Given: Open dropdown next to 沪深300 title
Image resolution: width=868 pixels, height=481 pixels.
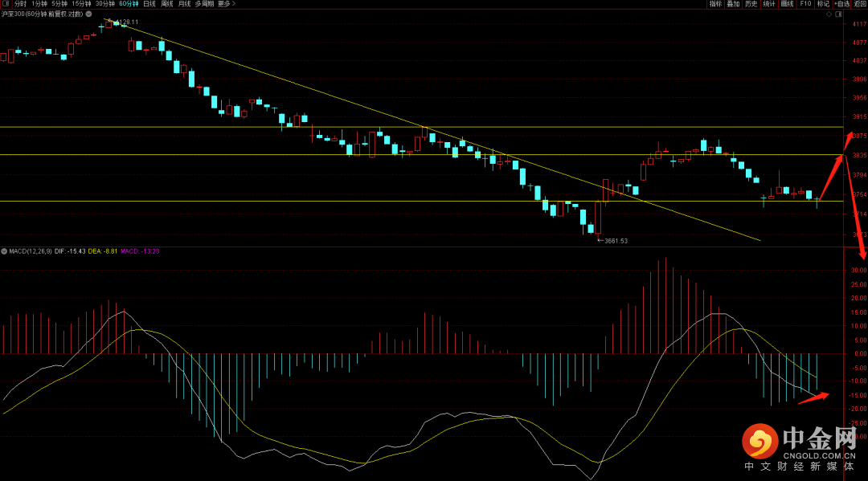Looking at the screenshot, I should (90, 14).
